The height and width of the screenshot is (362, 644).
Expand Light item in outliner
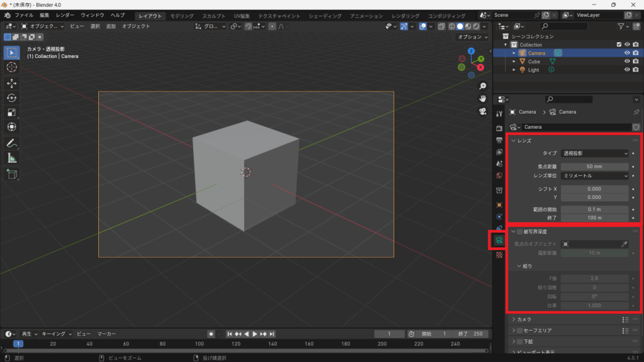tap(514, 70)
